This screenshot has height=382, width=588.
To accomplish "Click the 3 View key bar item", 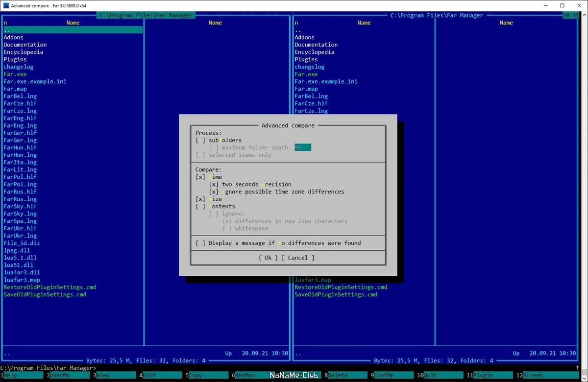I will point(115,375).
